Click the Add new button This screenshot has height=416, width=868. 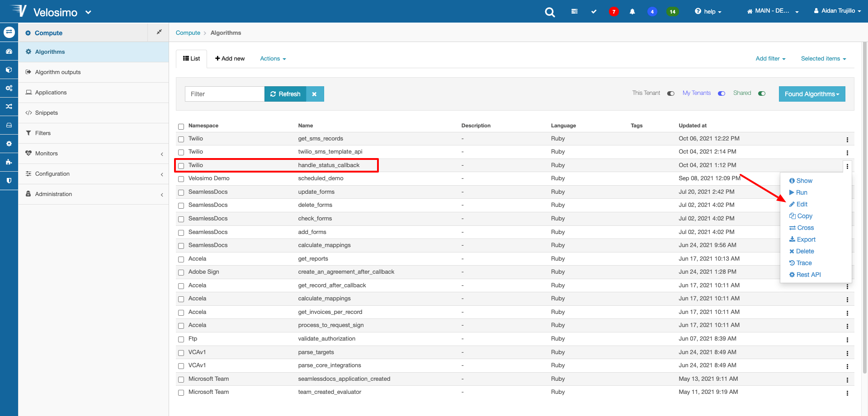coord(230,59)
